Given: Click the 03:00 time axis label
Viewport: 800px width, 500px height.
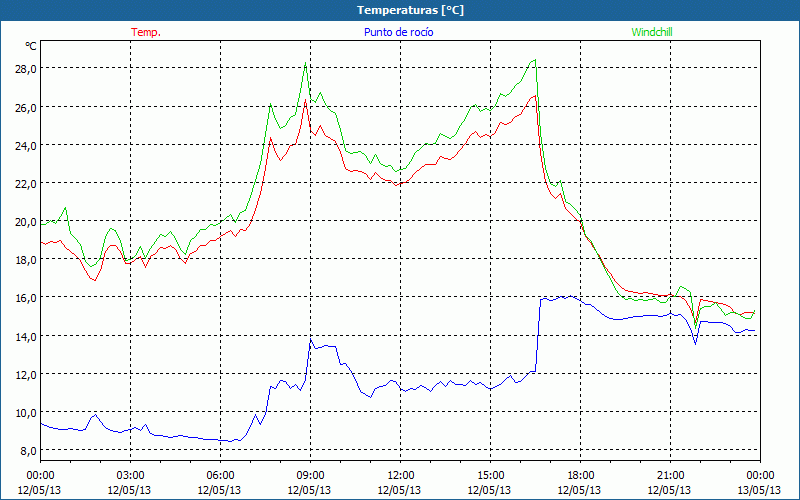Looking at the screenshot, I should tap(130, 476).
